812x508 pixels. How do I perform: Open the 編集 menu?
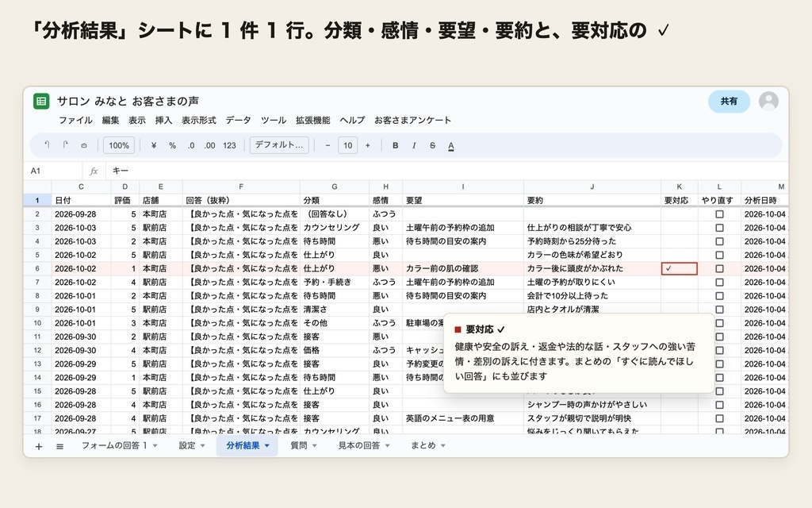point(110,121)
